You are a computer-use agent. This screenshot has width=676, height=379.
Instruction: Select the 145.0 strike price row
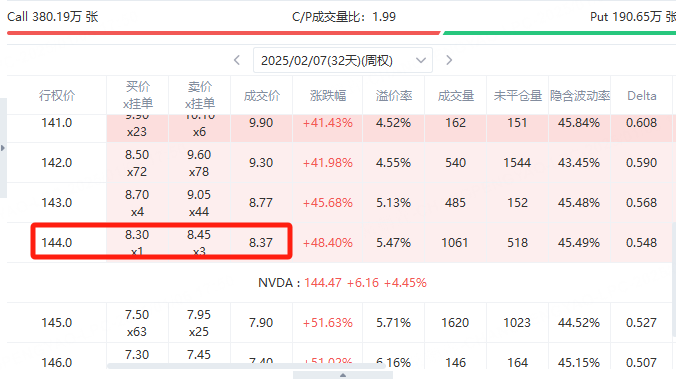point(340,323)
